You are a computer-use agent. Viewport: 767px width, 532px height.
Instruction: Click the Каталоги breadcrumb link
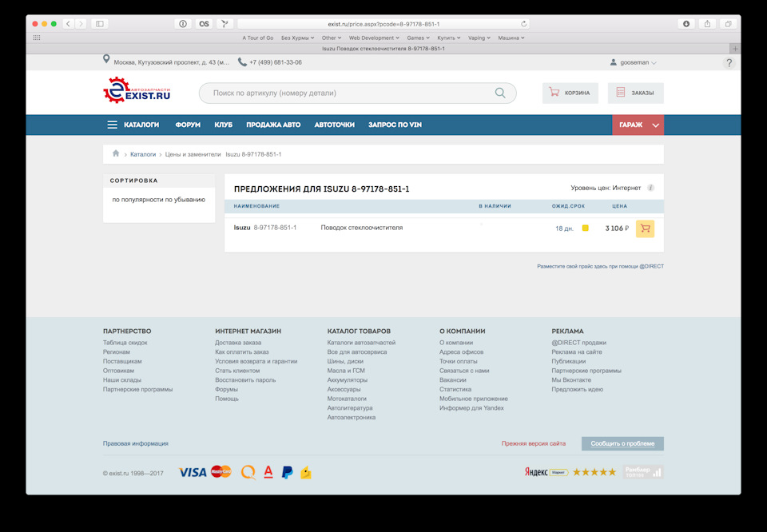click(x=143, y=154)
